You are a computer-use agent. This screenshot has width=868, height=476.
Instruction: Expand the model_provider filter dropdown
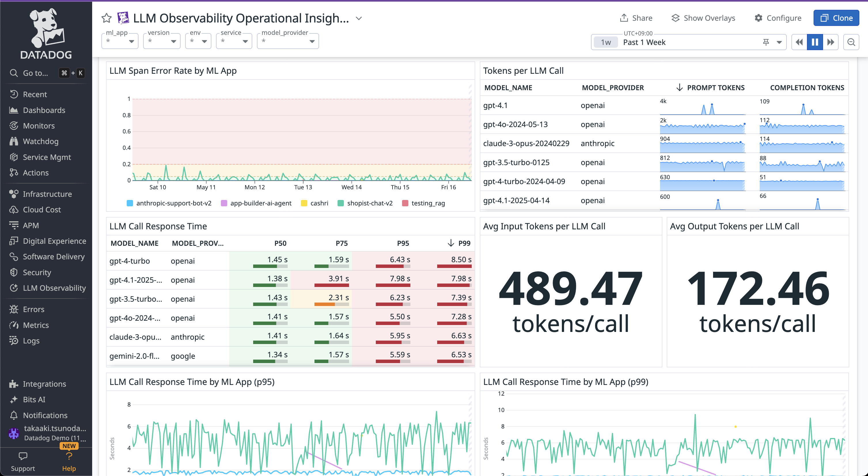[288, 41]
